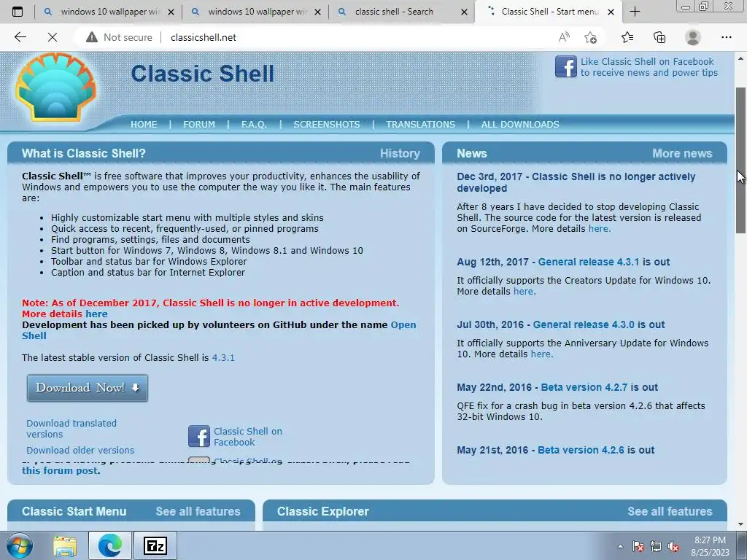
Task: Open Classic Shell on Facebook text link
Action: tap(248, 437)
